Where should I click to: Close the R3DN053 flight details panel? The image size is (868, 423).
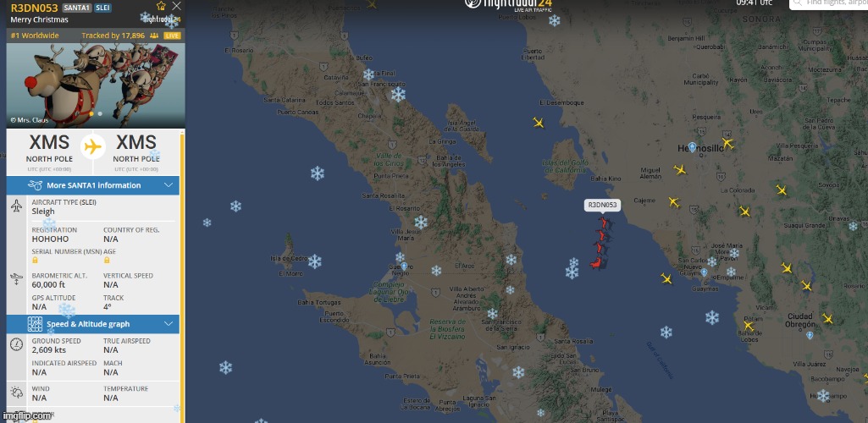[177, 6]
